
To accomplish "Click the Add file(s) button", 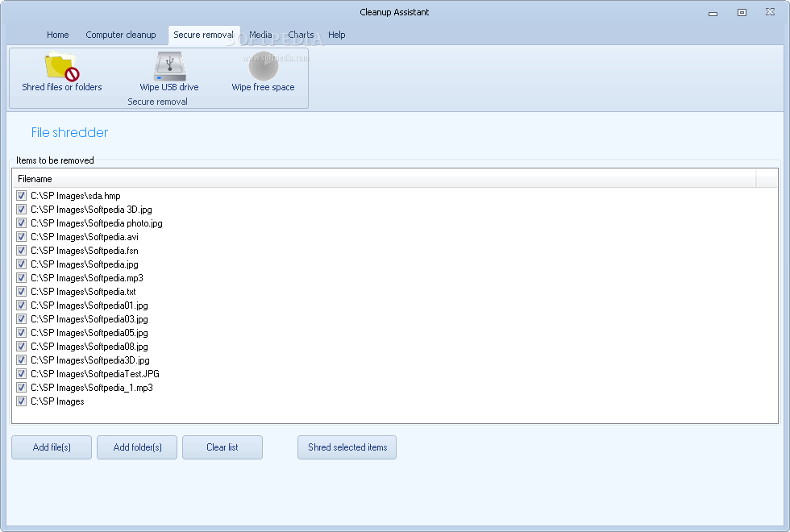I will tap(52, 447).
